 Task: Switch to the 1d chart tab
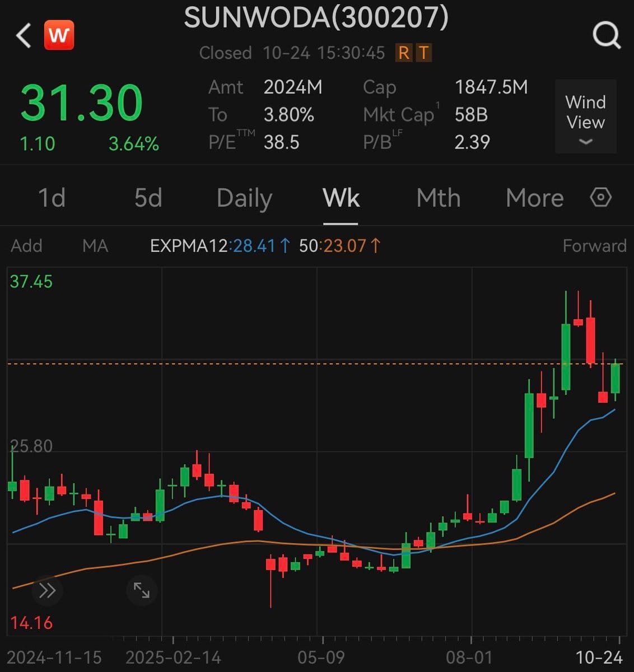pyautogui.click(x=52, y=198)
